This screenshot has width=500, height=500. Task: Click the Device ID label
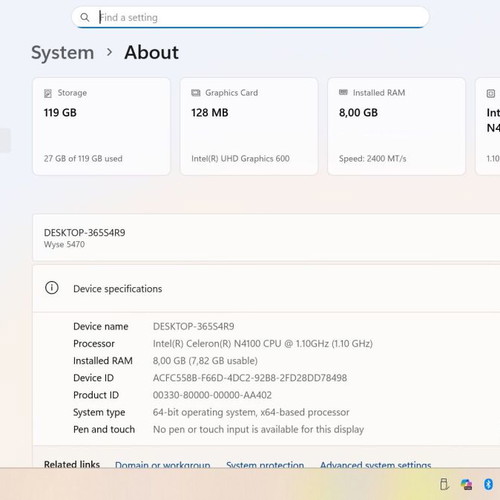[94, 378]
